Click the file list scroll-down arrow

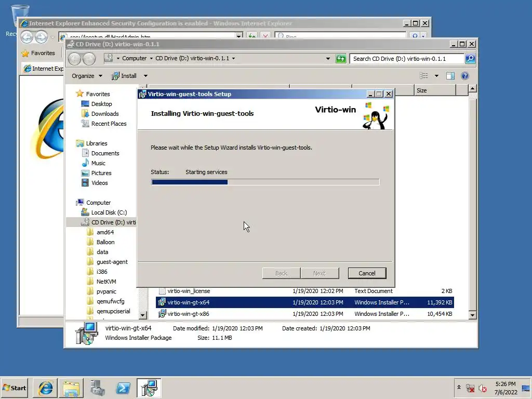(472, 315)
